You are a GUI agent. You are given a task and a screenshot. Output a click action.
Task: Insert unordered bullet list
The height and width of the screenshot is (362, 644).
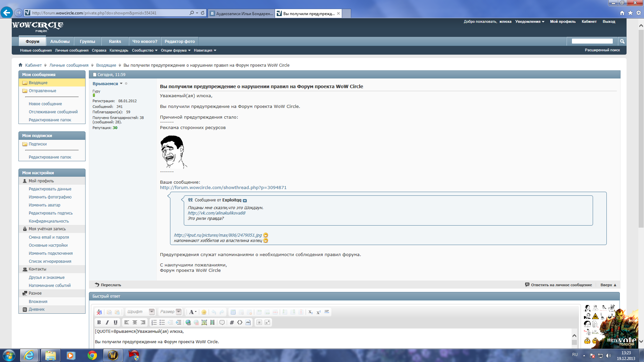pos(162,322)
